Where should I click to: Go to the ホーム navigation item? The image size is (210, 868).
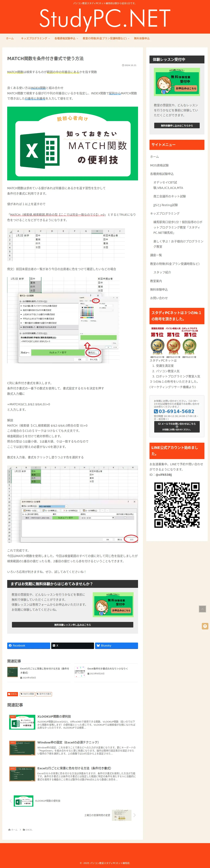click(x=10, y=38)
